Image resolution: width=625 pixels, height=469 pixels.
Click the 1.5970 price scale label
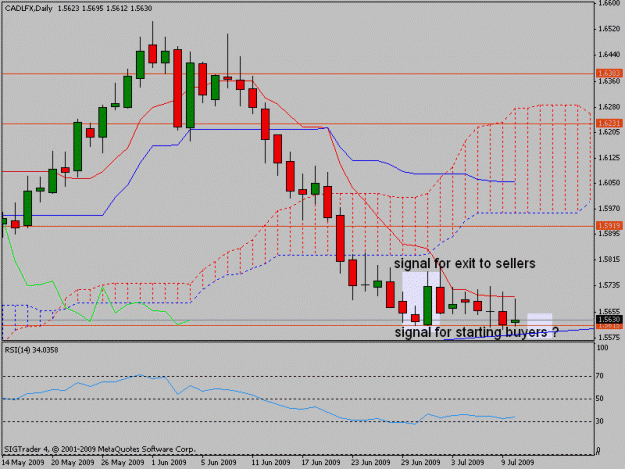(609, 208)
